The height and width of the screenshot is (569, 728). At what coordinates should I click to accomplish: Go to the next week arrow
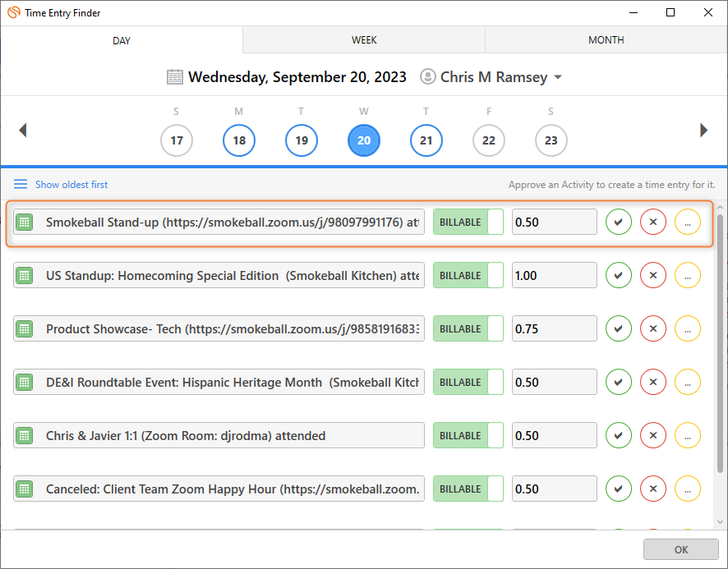703,130
